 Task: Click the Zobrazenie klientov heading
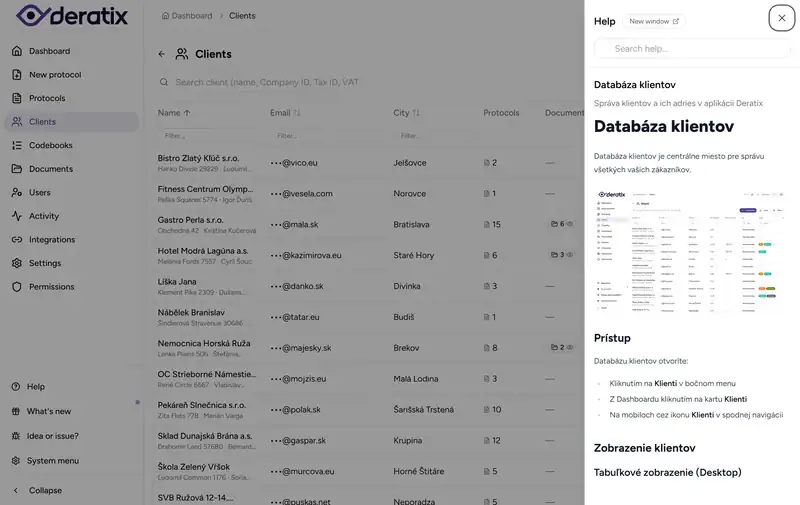pos(644,448)
